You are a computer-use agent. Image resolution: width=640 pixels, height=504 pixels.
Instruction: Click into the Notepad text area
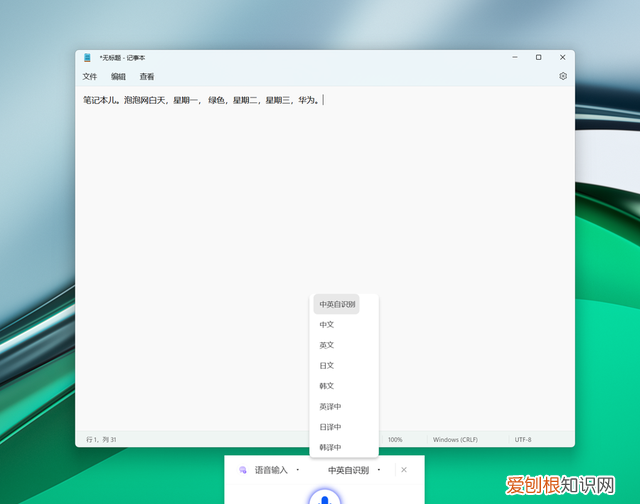coord(325,258)
